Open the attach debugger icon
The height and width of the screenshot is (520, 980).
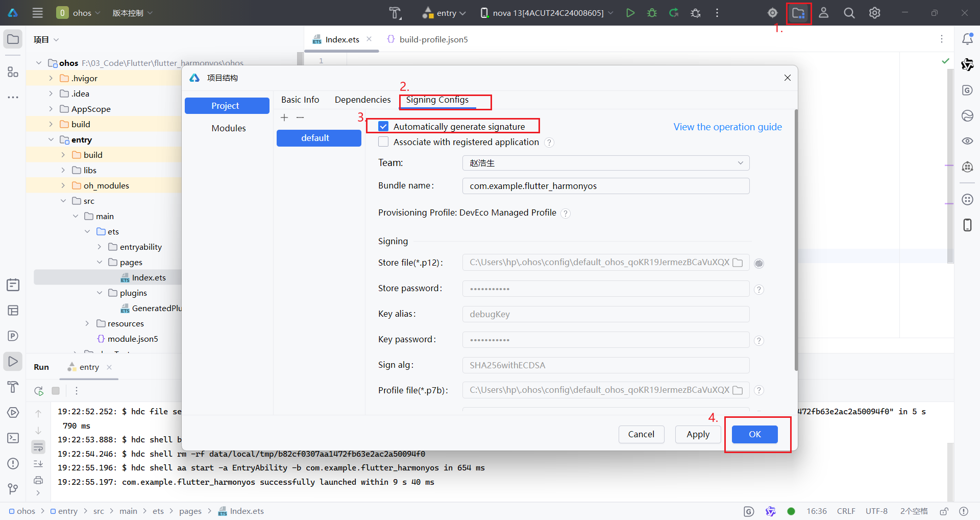(695, 13)
